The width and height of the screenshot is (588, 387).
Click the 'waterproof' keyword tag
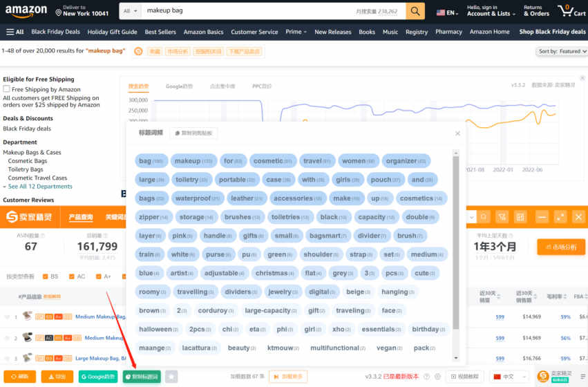point(198,198)
